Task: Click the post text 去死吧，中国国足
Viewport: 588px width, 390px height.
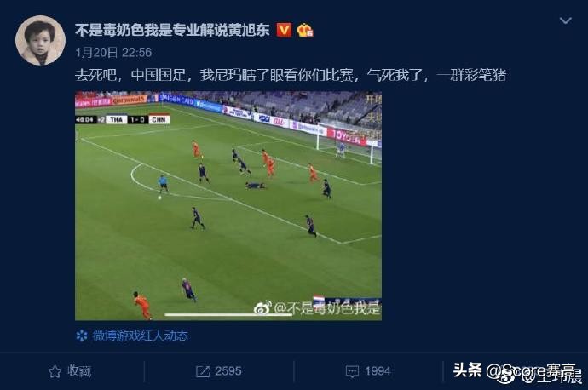Action: [131, 75]
